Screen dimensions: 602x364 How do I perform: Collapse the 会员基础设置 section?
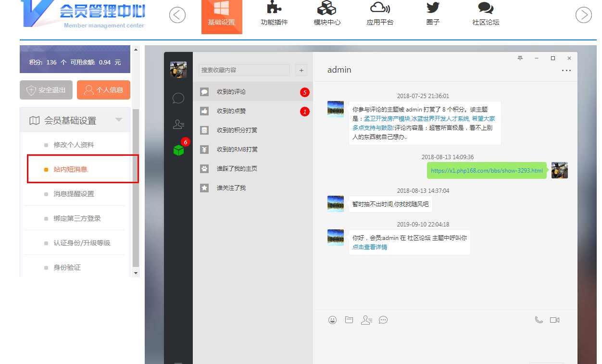coord(119,120)
